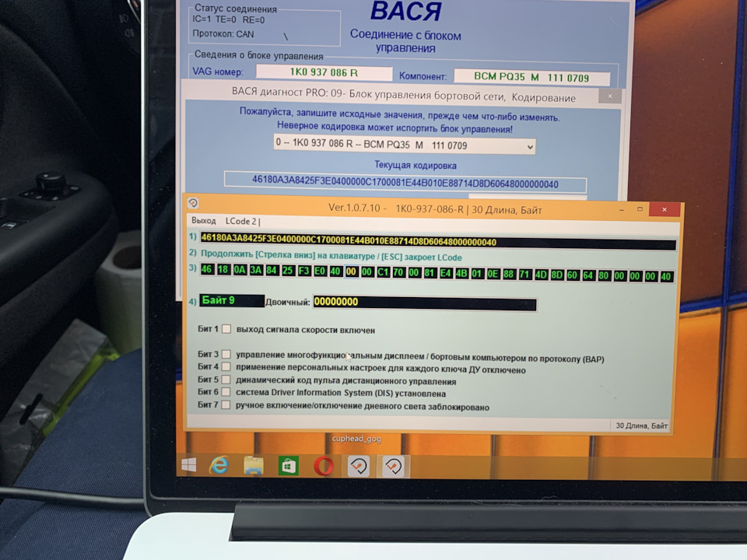Select byte cell 0E
This screenshot has height=560, width=747.
click(493, 274)
